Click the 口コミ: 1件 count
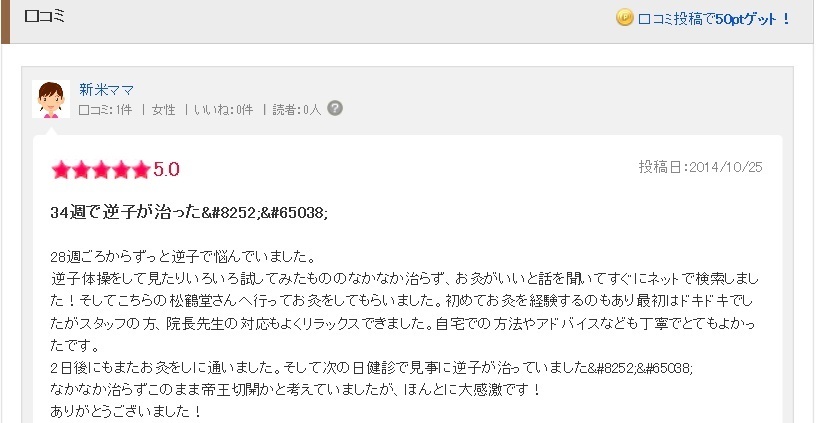 105,109
